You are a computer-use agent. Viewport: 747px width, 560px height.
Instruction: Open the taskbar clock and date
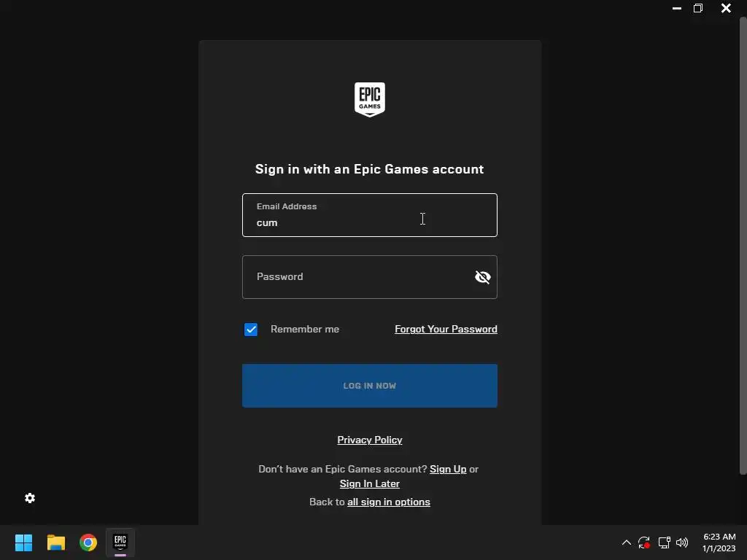point(719,542)
